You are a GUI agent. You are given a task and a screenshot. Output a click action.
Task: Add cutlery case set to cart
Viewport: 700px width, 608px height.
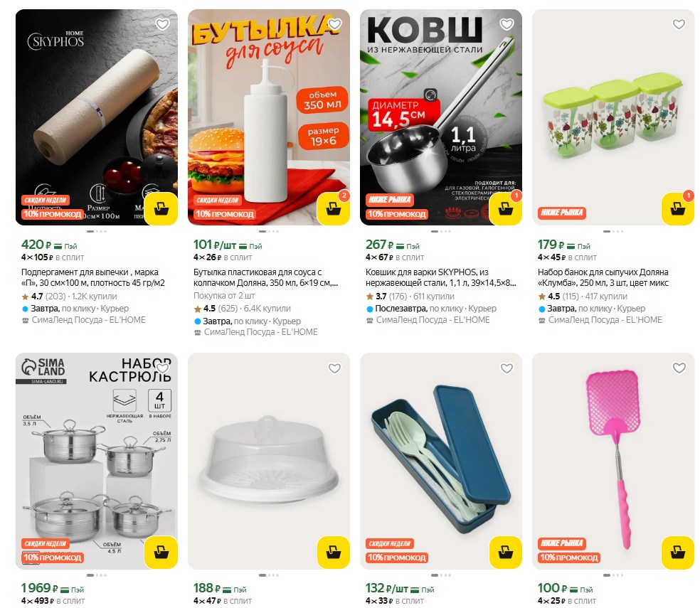tap(505, 553)
